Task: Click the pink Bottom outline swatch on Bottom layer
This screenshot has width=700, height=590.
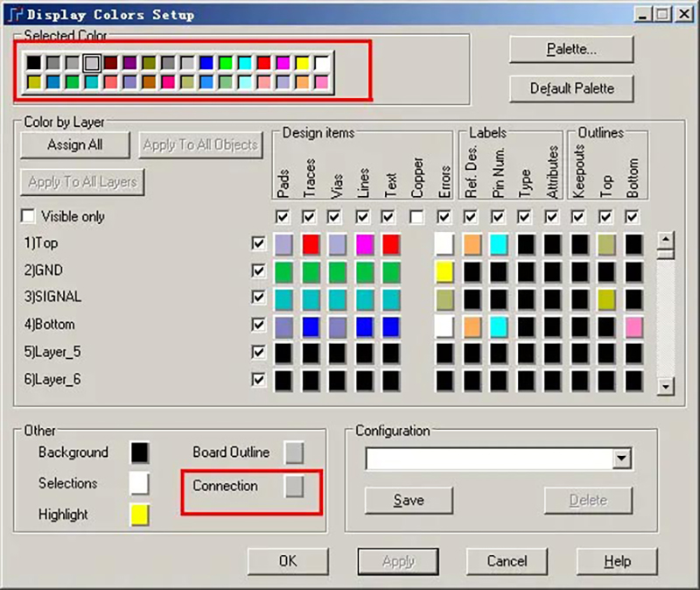Action: (633, 327)
